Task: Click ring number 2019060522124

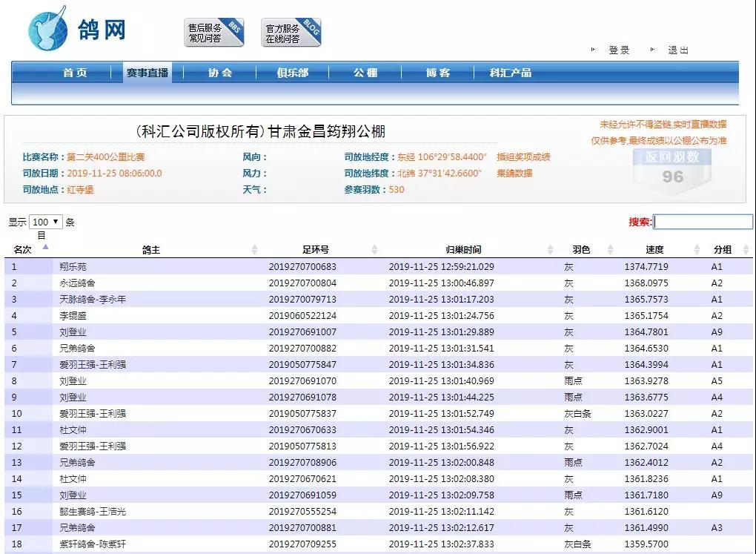Action: click(303, 316)
